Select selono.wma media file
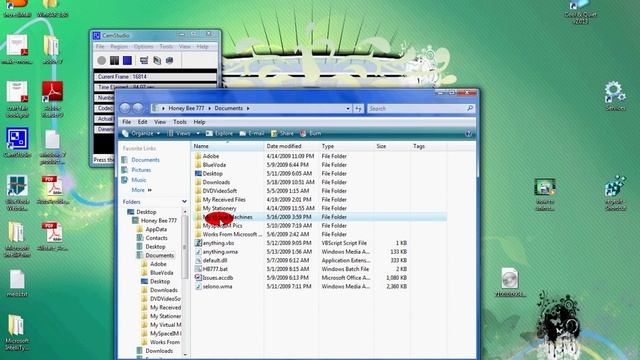The width and height of the screenshot is (640, 360). pyautogui.click(x=217, y=287)
